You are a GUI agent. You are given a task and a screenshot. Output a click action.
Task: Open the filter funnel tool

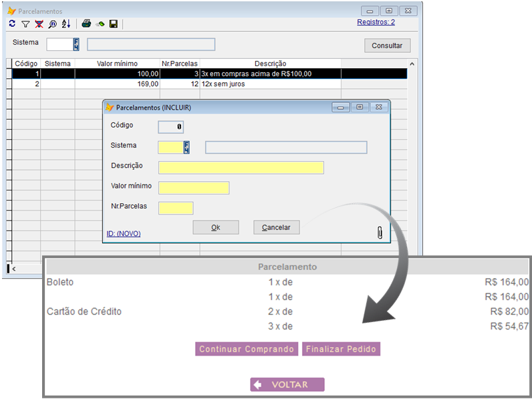[x=25, y=24]
